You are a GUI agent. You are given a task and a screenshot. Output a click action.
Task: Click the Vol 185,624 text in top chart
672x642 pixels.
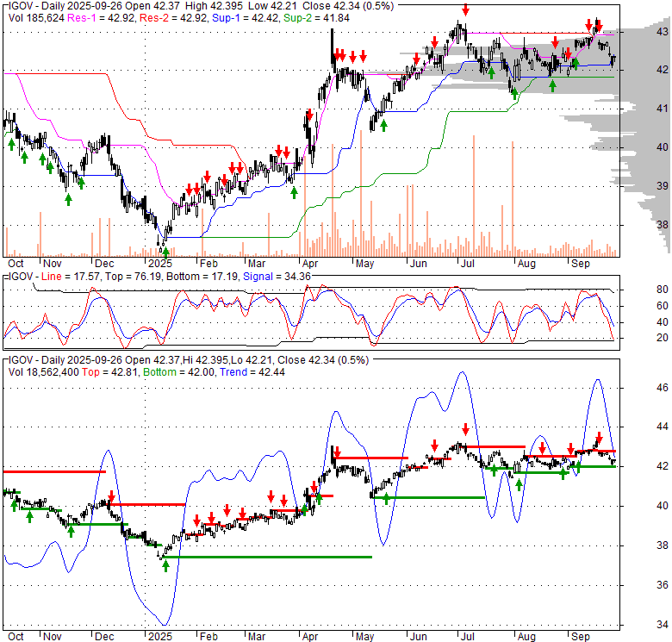36,18
